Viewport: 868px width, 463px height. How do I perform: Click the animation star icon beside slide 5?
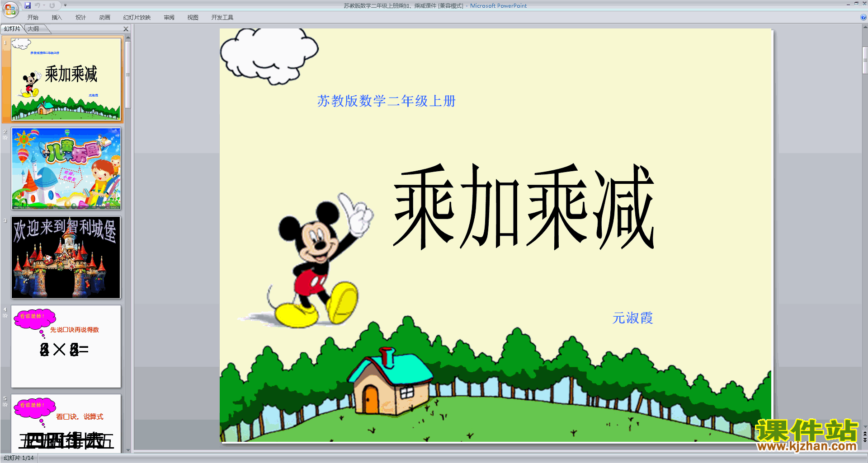tap(5, 404)
